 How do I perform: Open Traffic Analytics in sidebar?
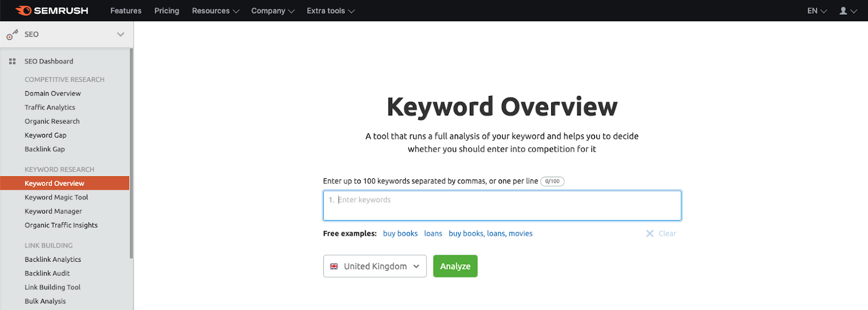point(50,107)
